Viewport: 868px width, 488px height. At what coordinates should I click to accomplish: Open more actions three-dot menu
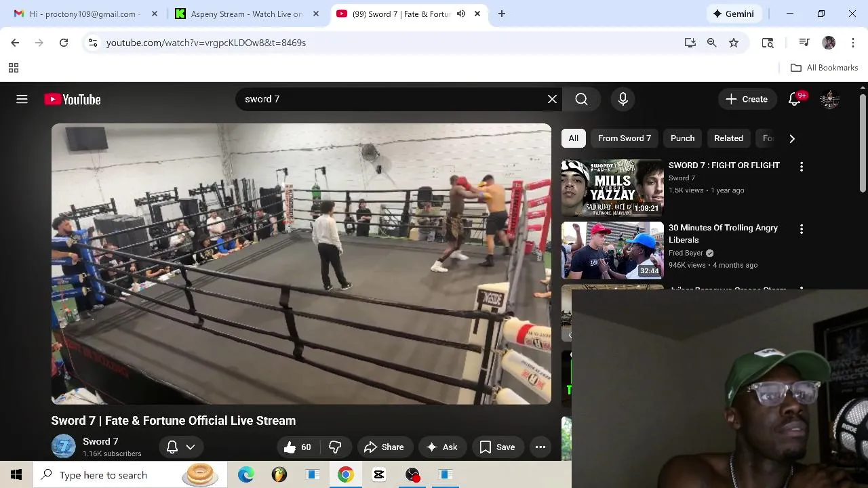(540, 447)
